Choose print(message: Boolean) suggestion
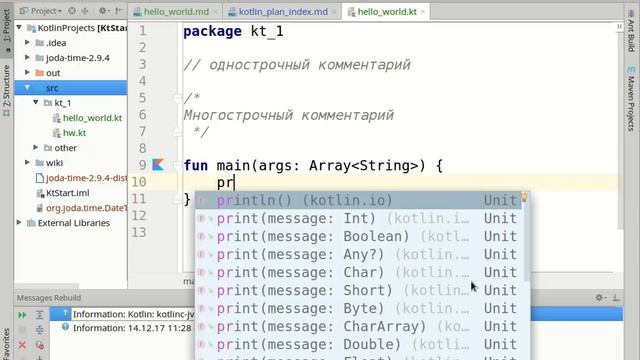 [x=358, y=236]
